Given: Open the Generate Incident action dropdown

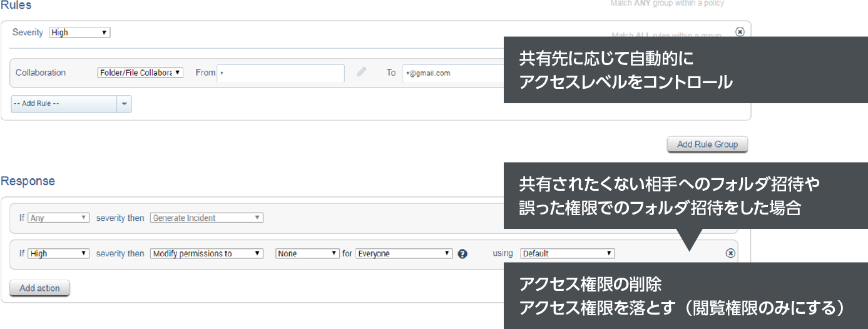Looking at the screenshot, I should 207,218.
